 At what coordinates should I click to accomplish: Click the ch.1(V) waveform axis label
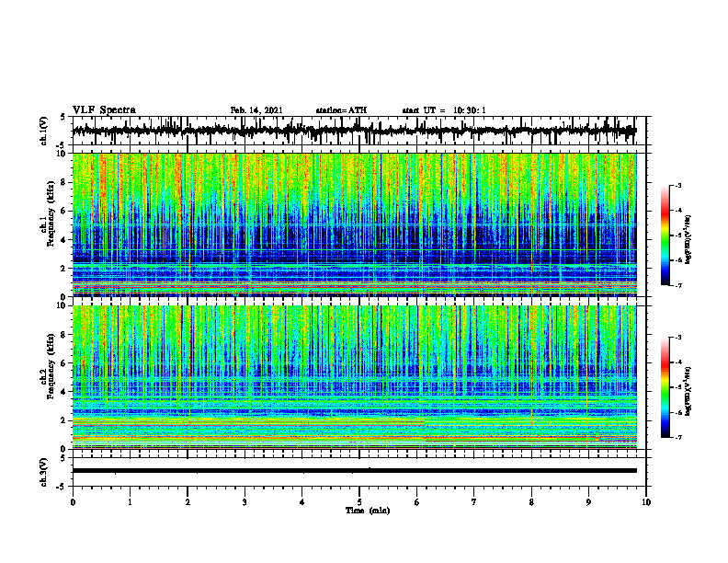coord(44,131)
